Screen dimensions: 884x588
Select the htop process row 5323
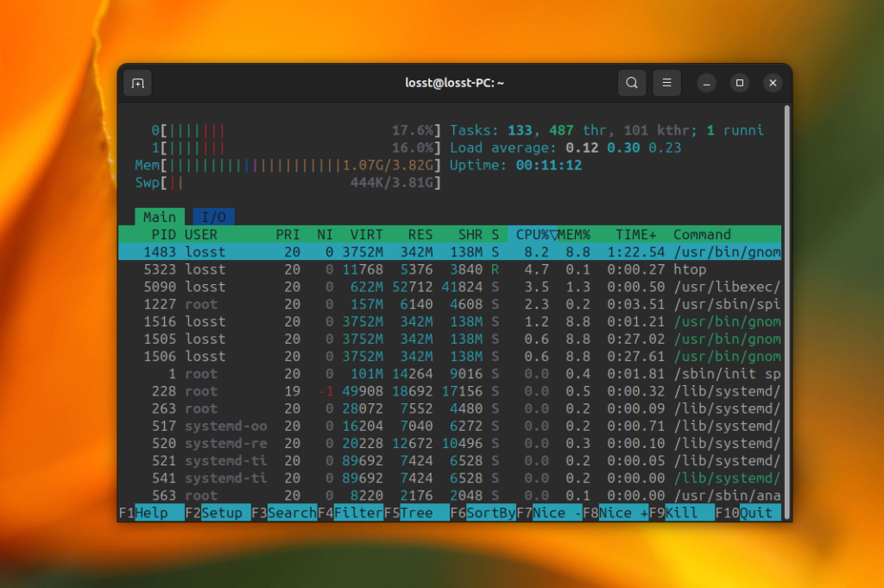450,269
